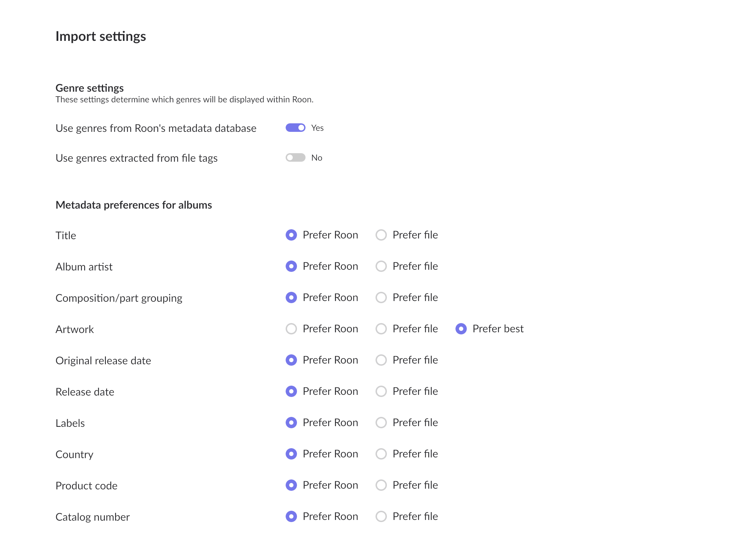Click 'Metadata preferences for albums' heading

(x=134, y=205)
